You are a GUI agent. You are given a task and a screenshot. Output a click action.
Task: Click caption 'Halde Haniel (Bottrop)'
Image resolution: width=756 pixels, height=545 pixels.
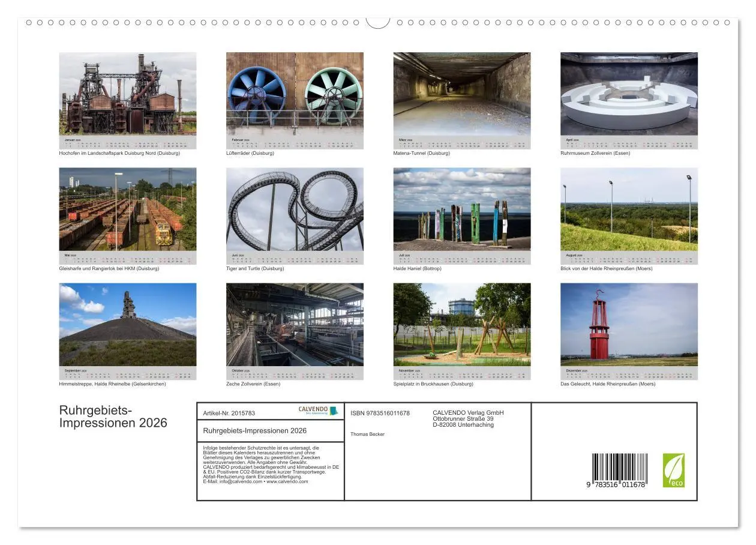point(418,268)
